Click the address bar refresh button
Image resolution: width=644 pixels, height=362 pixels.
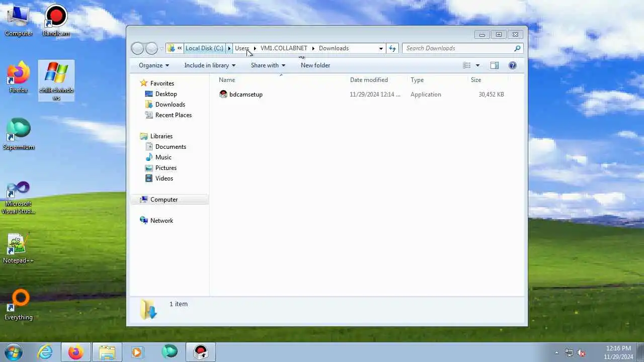coord(392,48)
